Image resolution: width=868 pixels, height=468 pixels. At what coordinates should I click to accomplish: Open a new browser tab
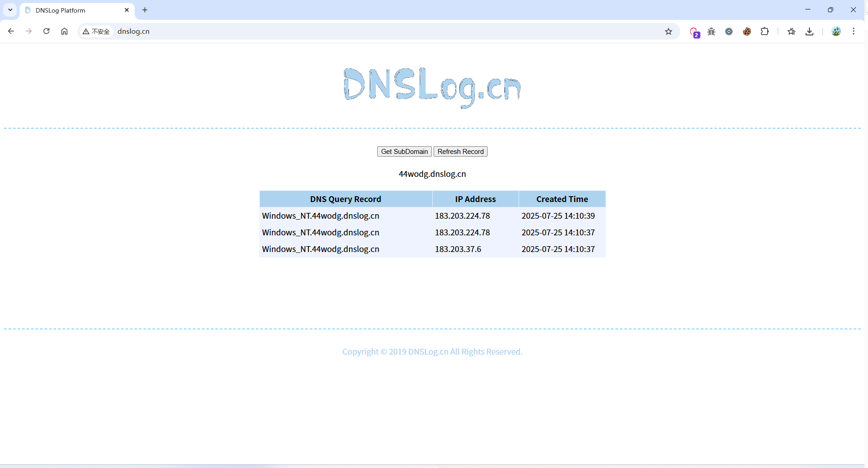145,10
